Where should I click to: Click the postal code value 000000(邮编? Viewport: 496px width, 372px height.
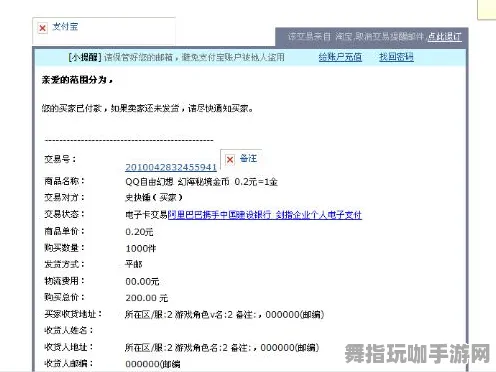(x=153, y=364)
